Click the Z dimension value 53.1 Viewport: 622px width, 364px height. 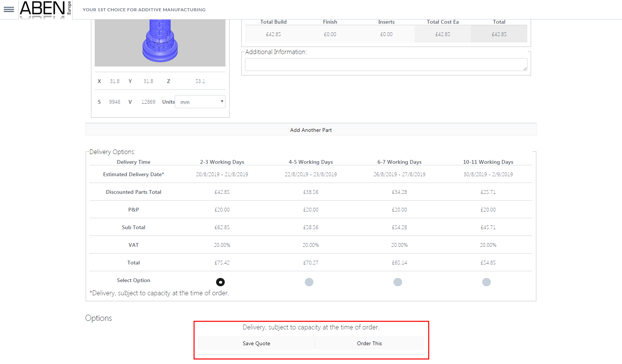click(x=200, y=81)
